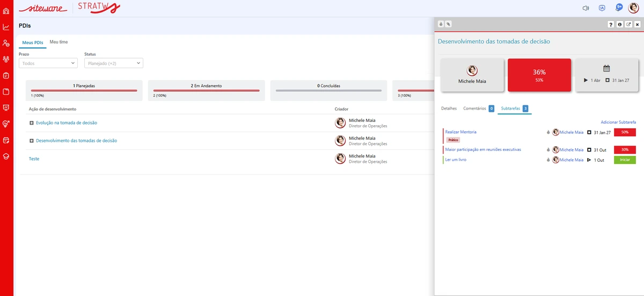Click the 30% progress bar for Maior participação
644x296 pixels.
[625, 150]
